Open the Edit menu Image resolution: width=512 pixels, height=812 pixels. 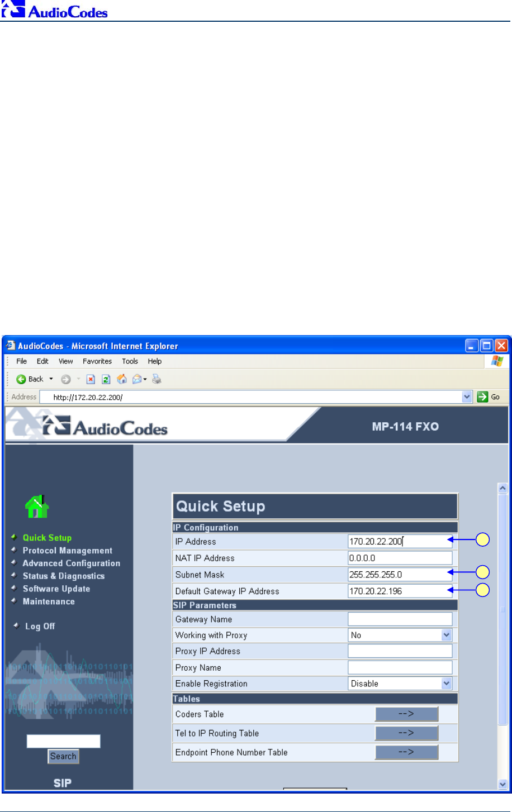pos(43,361)
